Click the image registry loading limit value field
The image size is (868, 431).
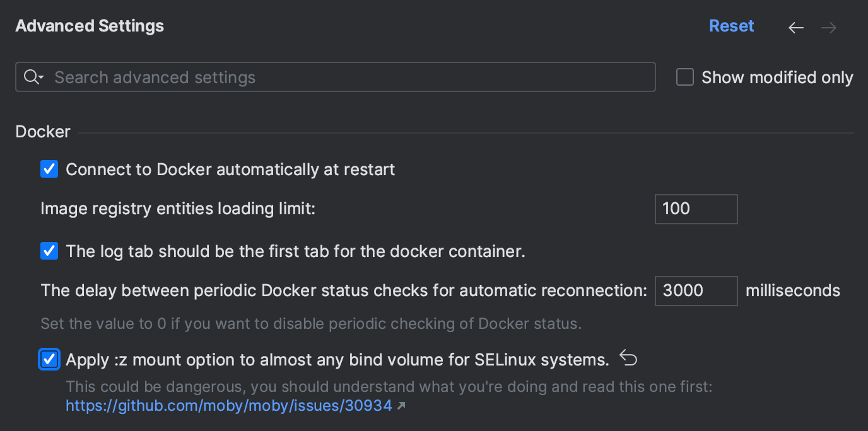(696, 209)
